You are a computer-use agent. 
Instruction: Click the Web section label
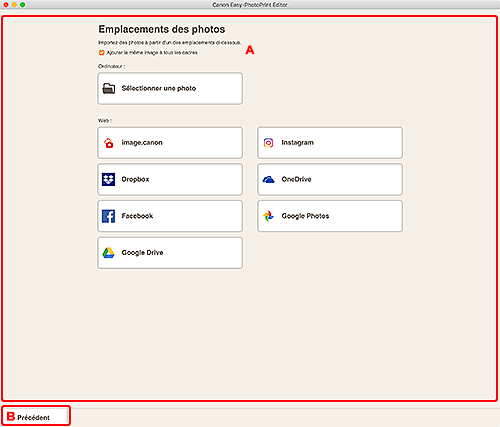pyautogui.click(x=104, y=120)
